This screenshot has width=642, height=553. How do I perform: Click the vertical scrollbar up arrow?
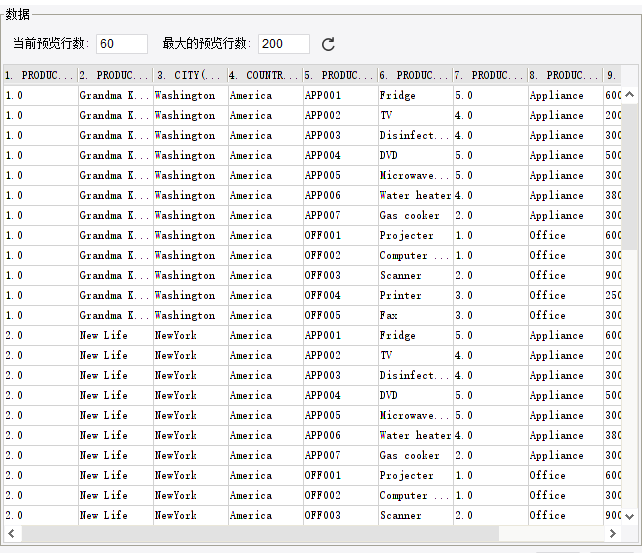(630, 95)
